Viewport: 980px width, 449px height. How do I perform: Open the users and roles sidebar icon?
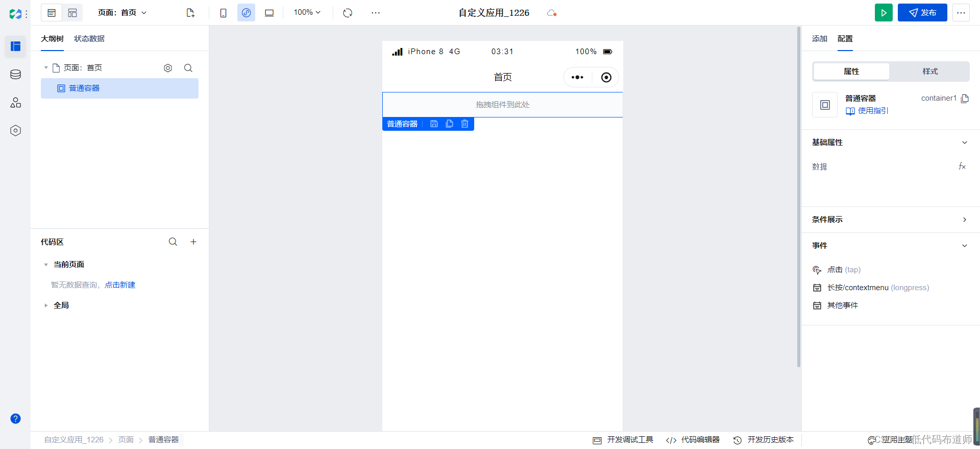click(15, 103)
